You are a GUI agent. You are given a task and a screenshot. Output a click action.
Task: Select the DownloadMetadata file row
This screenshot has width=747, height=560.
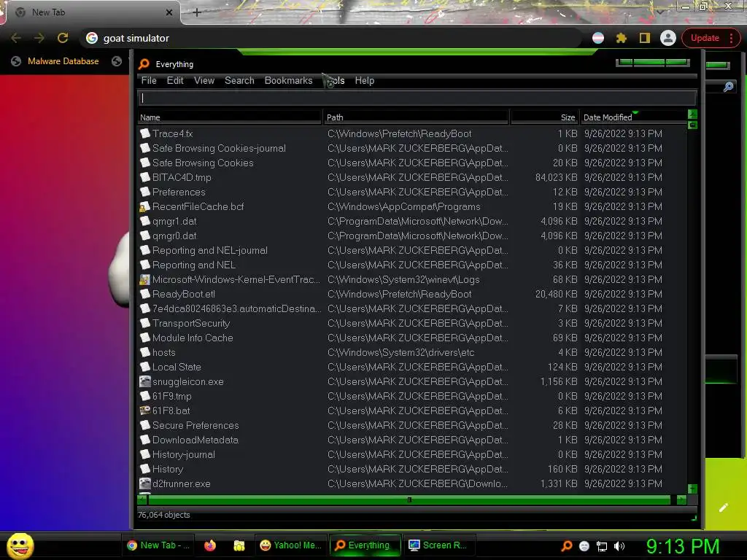(412, 440)
